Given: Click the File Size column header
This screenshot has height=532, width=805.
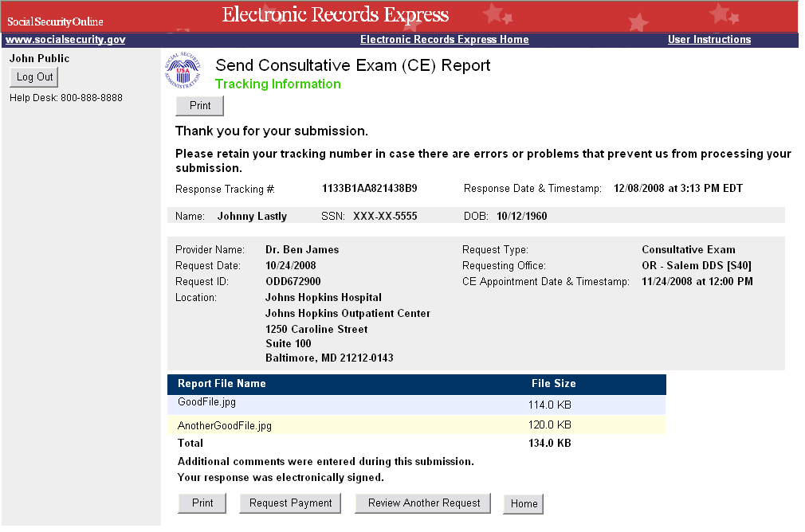Looking at the screenshot, I should tap(553, 384).
